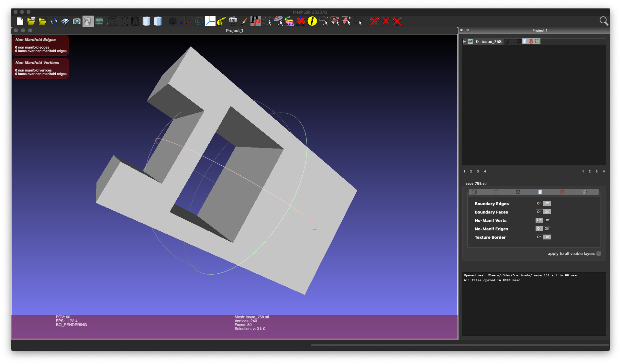Open the magnifier search tool
This screenshot has width=621, height=364.
[x=603, y=21]
